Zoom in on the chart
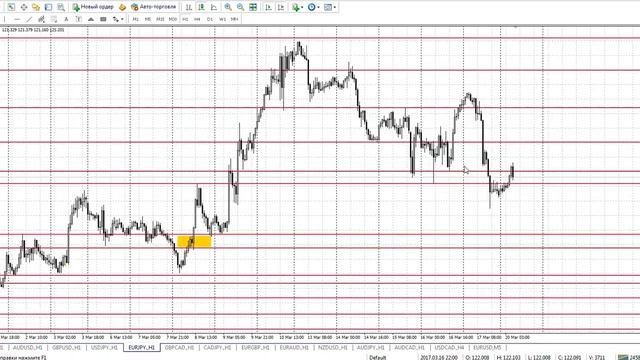The height and width of the screenshot is (360, 640). coord(228,7)
